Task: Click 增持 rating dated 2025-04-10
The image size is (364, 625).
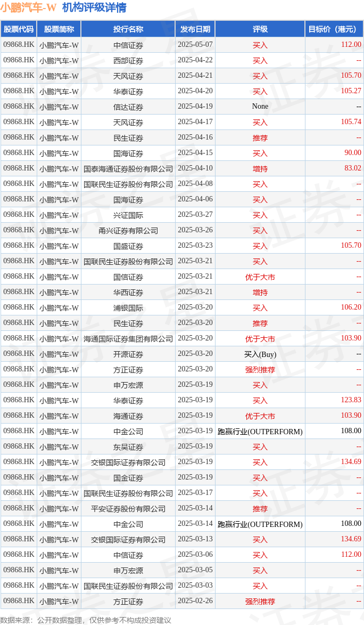Action: coord(260,168)
